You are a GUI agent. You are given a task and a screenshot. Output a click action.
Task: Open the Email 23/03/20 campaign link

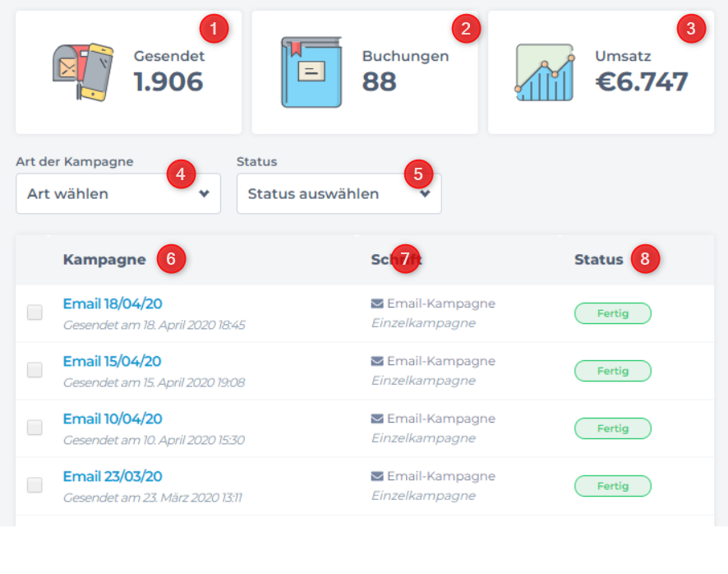coord(113,477)
